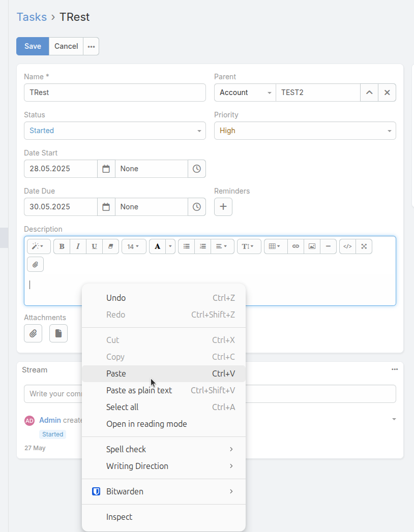This screenshot has height=532, width=414.
Task: Insert an unordered bullet list
Action: tap(187, 246)
